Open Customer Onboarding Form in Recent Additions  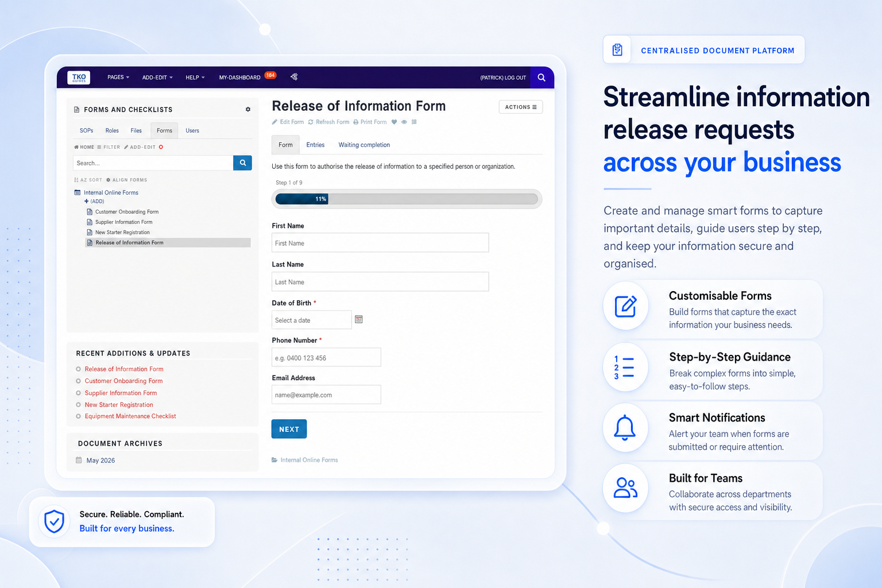(x=123, y=381)
